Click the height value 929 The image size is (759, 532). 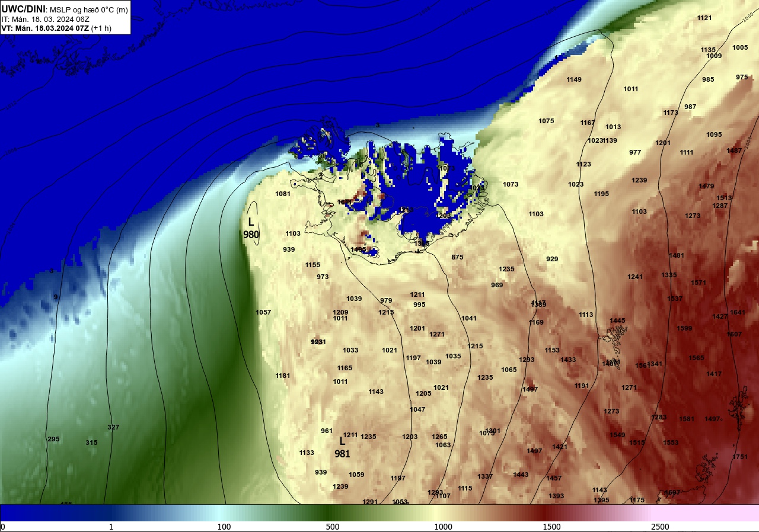pyautogui.click(x=552, y=259)
